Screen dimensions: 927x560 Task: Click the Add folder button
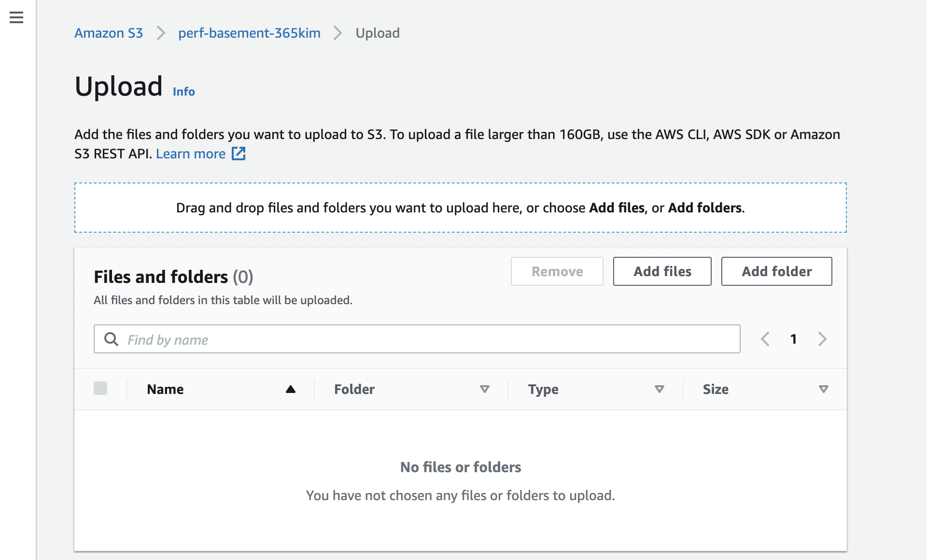pyautogui.click(x=776, y=271)
